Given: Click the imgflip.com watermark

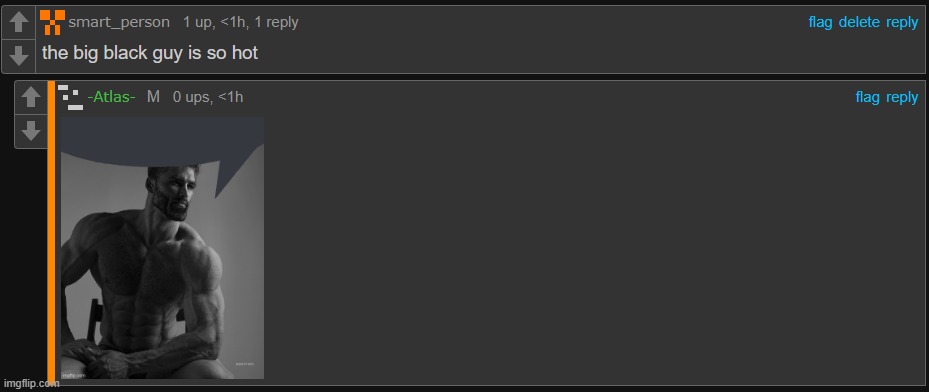Looking at the screenshot, I should [x=30, y=383].
